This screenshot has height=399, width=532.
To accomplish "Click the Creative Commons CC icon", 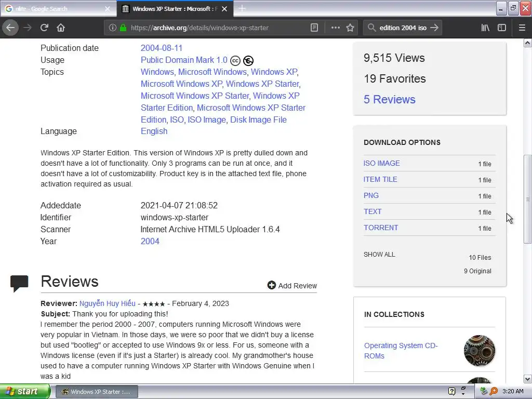I will pyautogui.click(x=235, y=61).
